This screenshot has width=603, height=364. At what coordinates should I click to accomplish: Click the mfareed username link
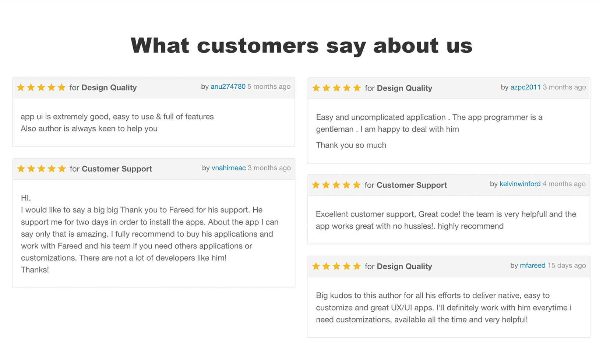[x=532, y=266]
